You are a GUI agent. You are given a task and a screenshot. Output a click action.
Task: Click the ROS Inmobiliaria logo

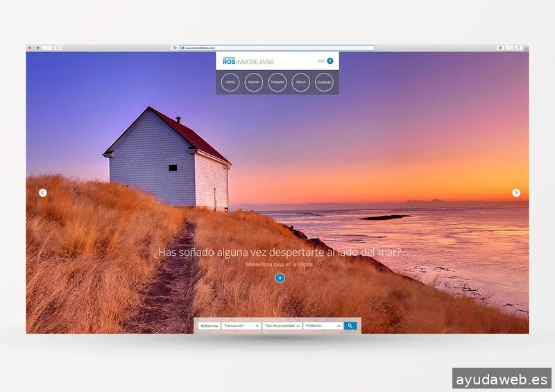point(248,62)
